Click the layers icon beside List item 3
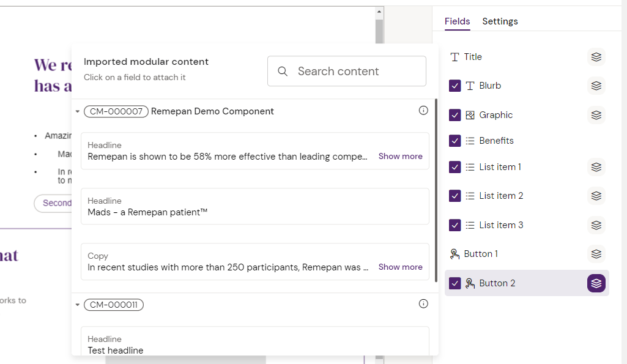 pos(596,225)
